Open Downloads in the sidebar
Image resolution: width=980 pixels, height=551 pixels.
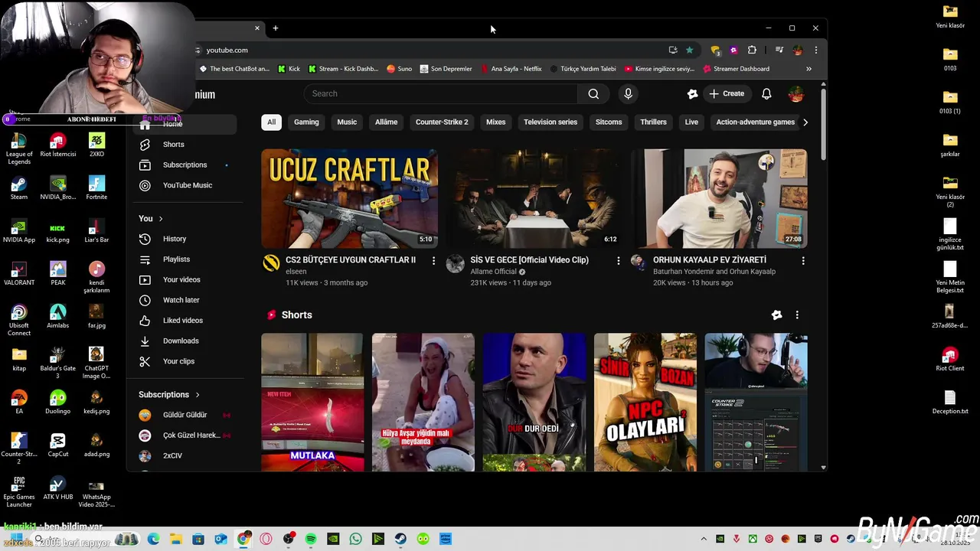[x=180, y=341]
